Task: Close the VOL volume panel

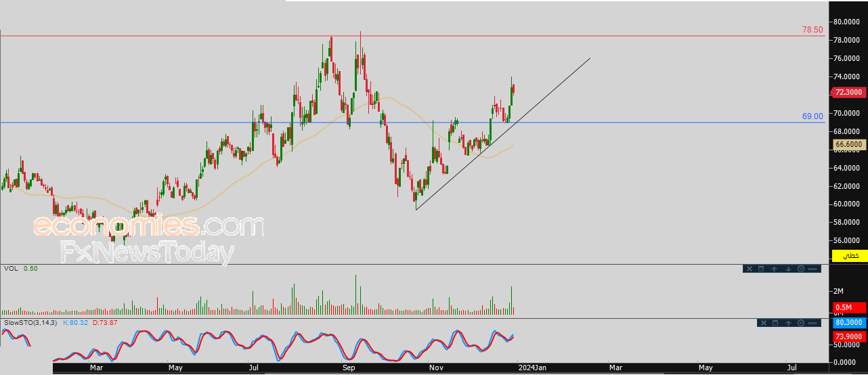Action: [x=750, y=269]
